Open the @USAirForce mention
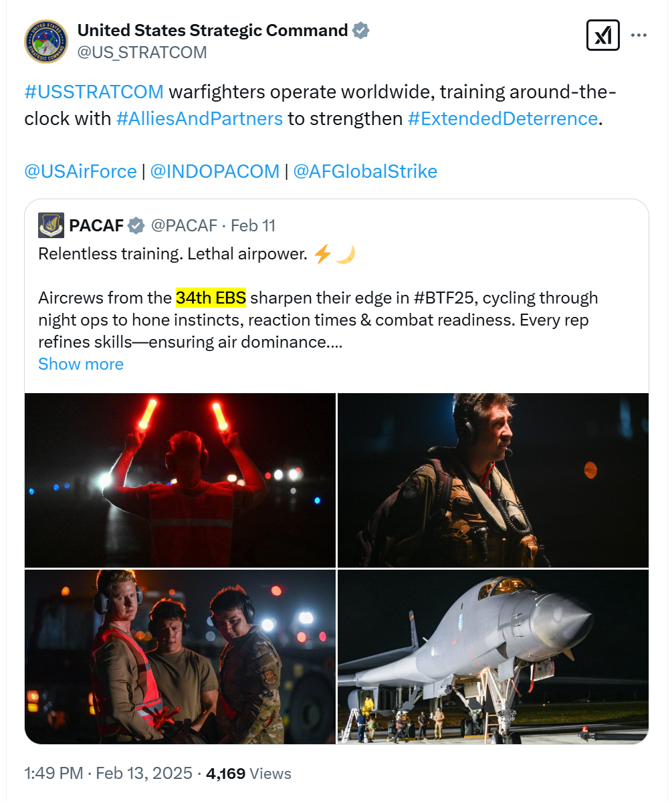Image resolution: width=672 pixels, height=801 pixels. point(81,172)
